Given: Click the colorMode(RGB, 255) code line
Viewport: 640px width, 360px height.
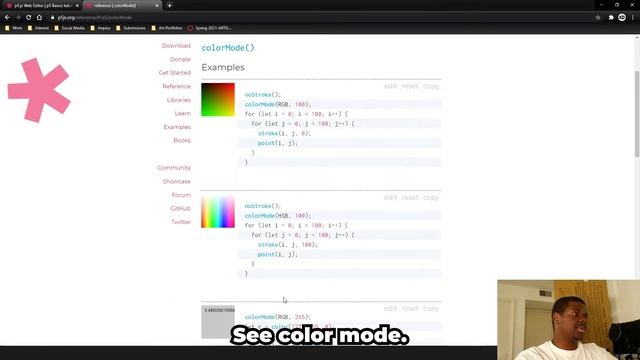Looking at the screenshot, I should tap(278, 317).
